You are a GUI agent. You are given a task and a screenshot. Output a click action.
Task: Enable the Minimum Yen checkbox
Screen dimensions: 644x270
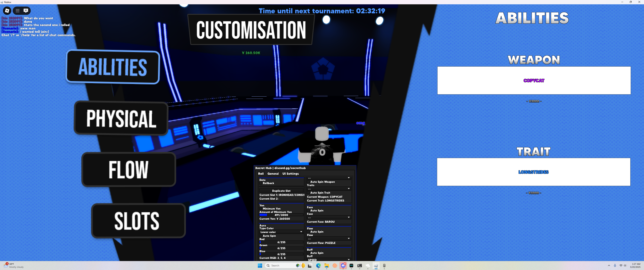[261, 209]
